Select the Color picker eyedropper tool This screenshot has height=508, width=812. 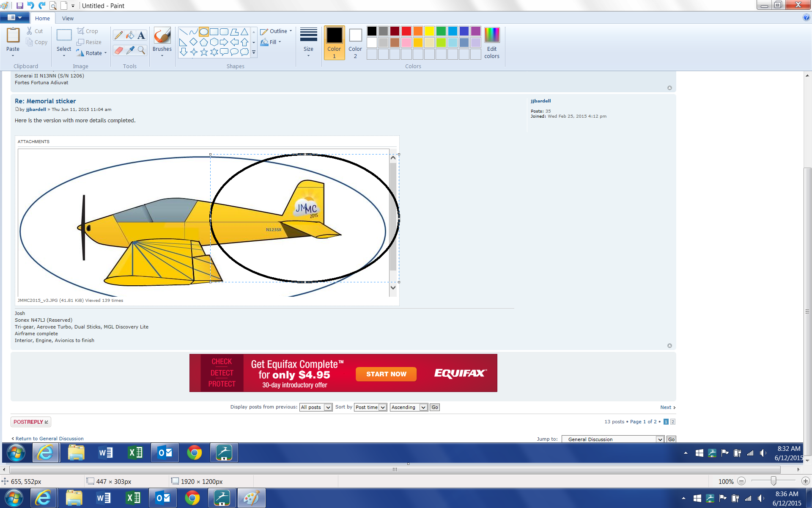tap(130, 50)
